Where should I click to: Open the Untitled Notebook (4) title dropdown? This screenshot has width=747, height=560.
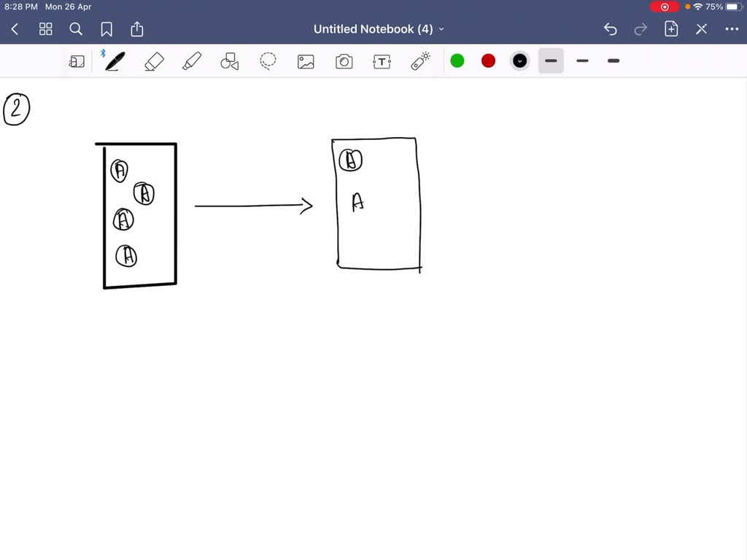pos(379,29)
